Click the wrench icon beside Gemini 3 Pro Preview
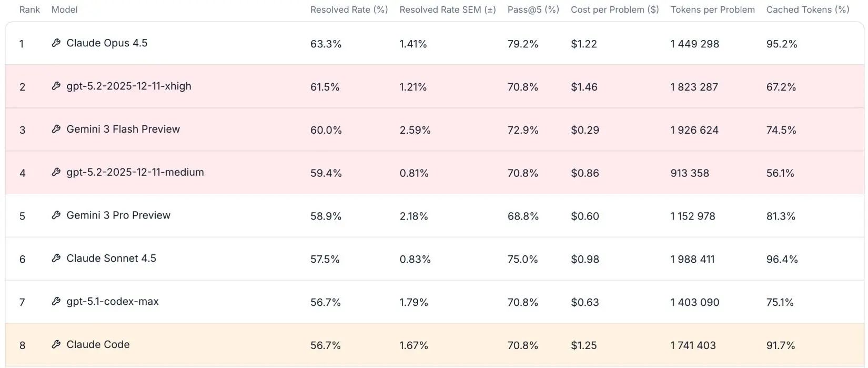This screenshot has width=868, height=368. (56, 215)
